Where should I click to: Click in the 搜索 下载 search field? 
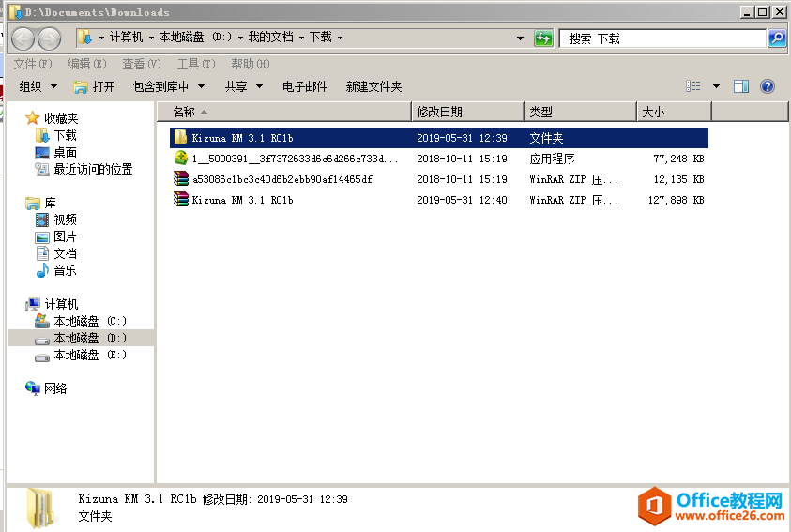(662, 38)
